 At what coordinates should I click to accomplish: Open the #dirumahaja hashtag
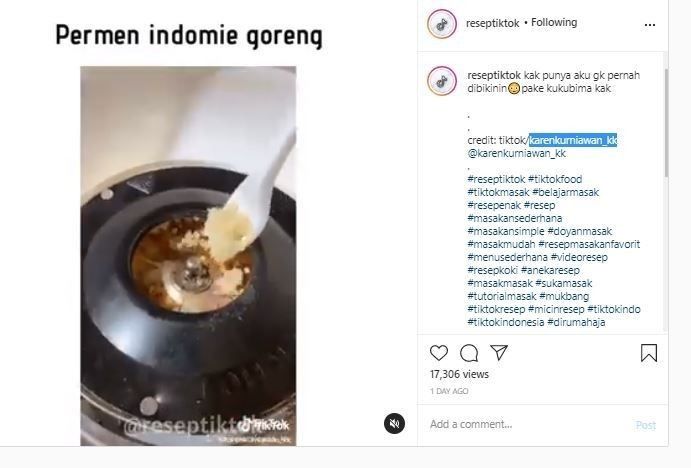point(576,322)
